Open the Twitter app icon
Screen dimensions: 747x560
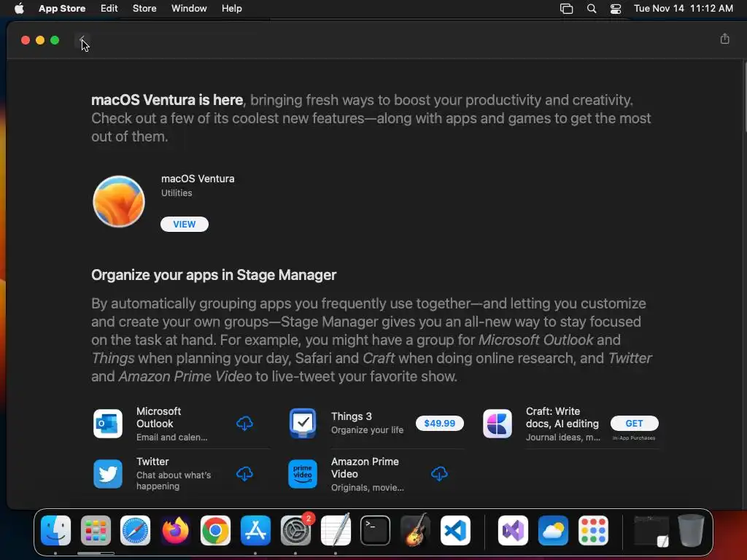coord(108,474)
